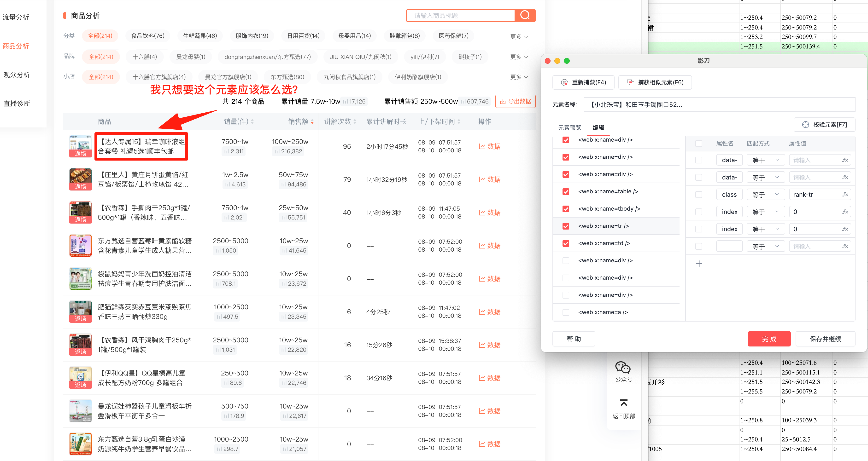Open 流量分析 in the sidebar
The image size is (868, 461).
pos(16,17)
